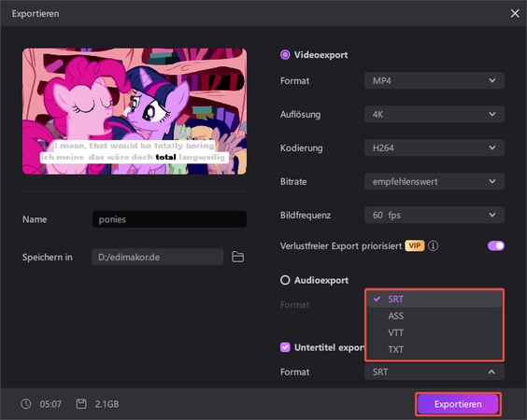Click the purple Exportieren button
The image size is (527, 420).
click(458, 404)
